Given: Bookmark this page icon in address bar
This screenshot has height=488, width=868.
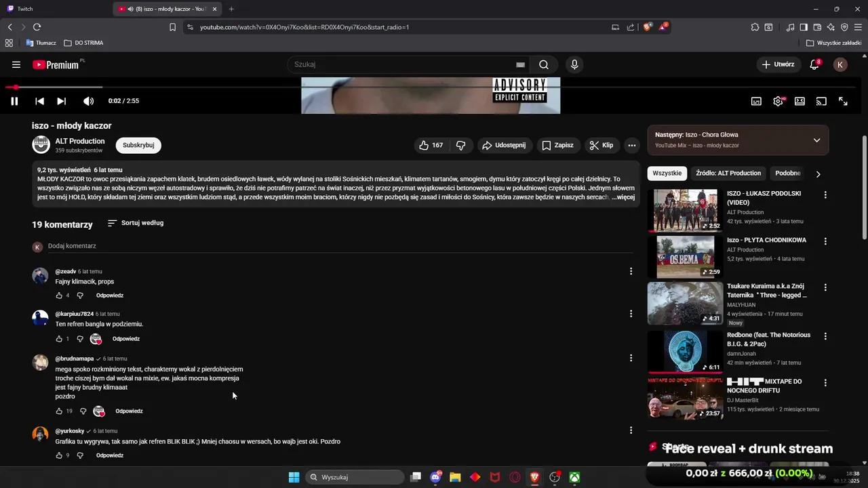Looking at the screenshot, I should pos(172,27).
